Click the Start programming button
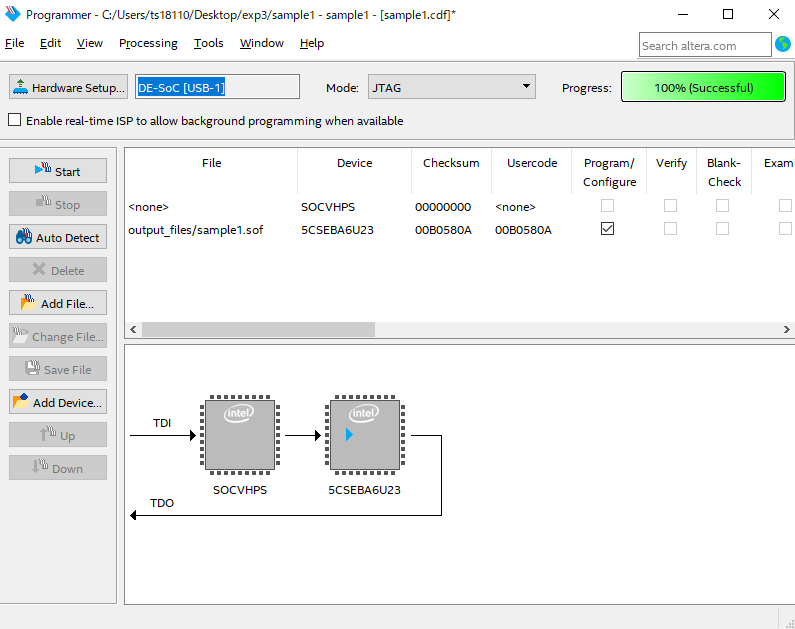Image resolution: width=795 pixels, height=629 pixels. pyautogui.click(x=58, y=171)
